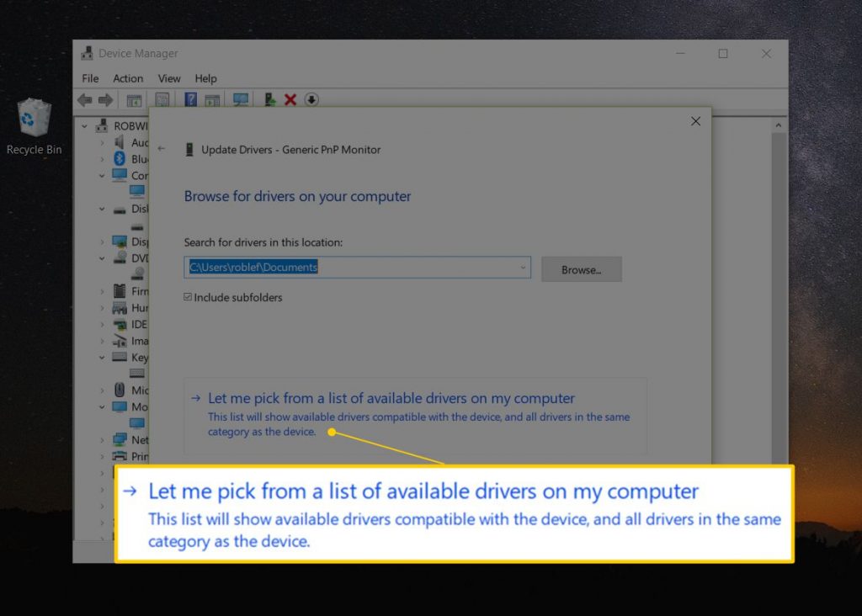The height and width of the screenshot is (616, 862).
Task: Select the Network adapters icon in the tree
Action: click(120, 439)
